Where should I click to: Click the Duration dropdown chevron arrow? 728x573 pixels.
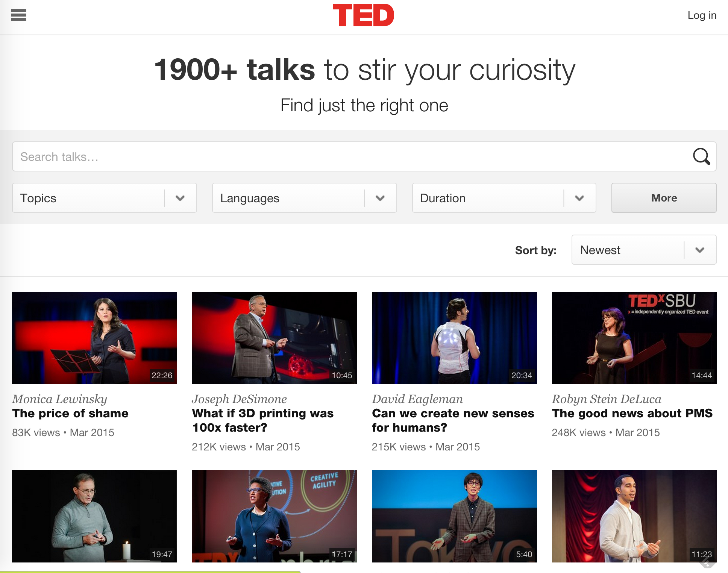pyautogui.click(x=579, y=198)
